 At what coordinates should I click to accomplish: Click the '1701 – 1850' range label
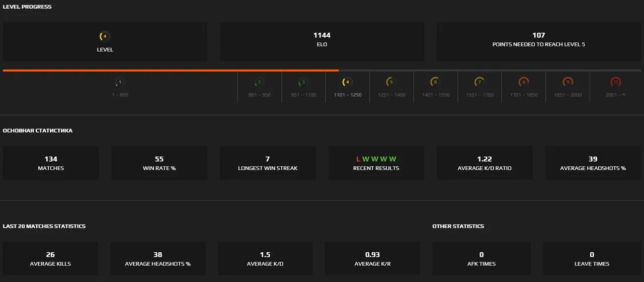pos(524,95)
